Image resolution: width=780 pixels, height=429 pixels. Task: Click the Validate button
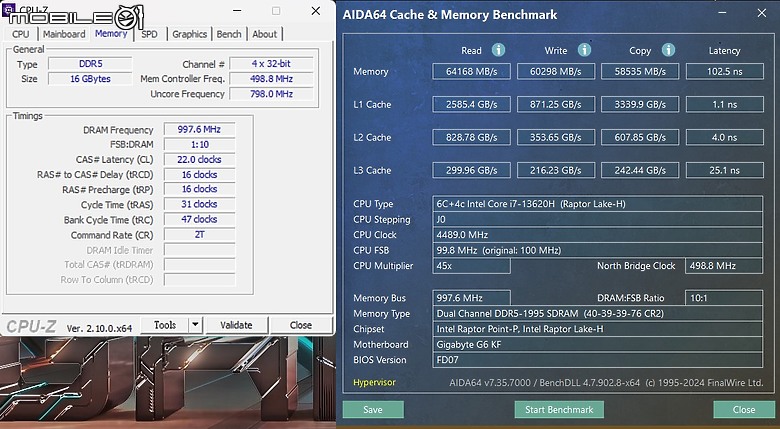coord(236,325)
